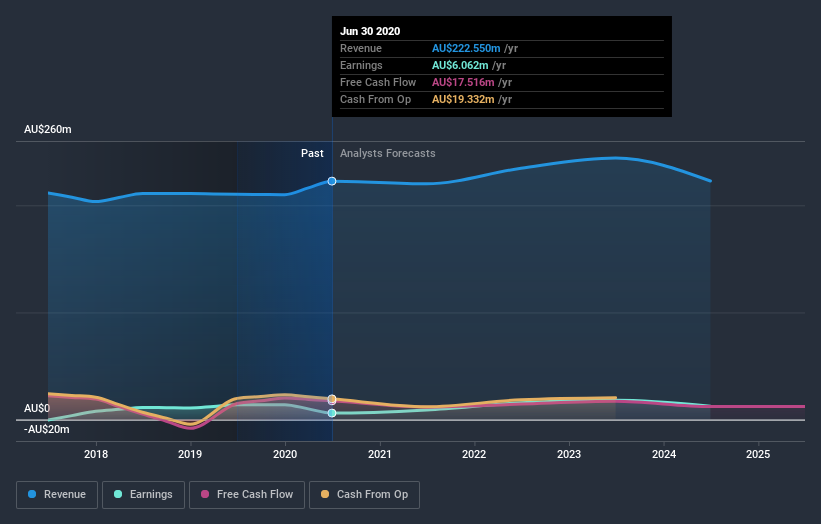Click the 2020 x-axis label
Viewport: 821px width, 524px height.
(285, 454)
